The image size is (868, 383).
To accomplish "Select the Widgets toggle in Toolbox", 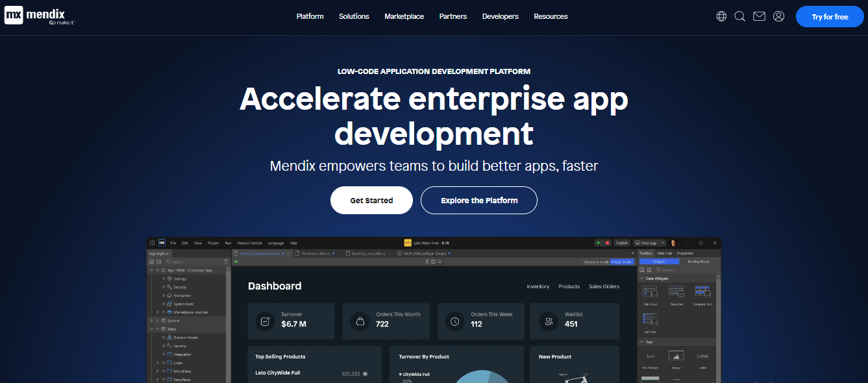I will pyautogui.click(x=659, y=262).
